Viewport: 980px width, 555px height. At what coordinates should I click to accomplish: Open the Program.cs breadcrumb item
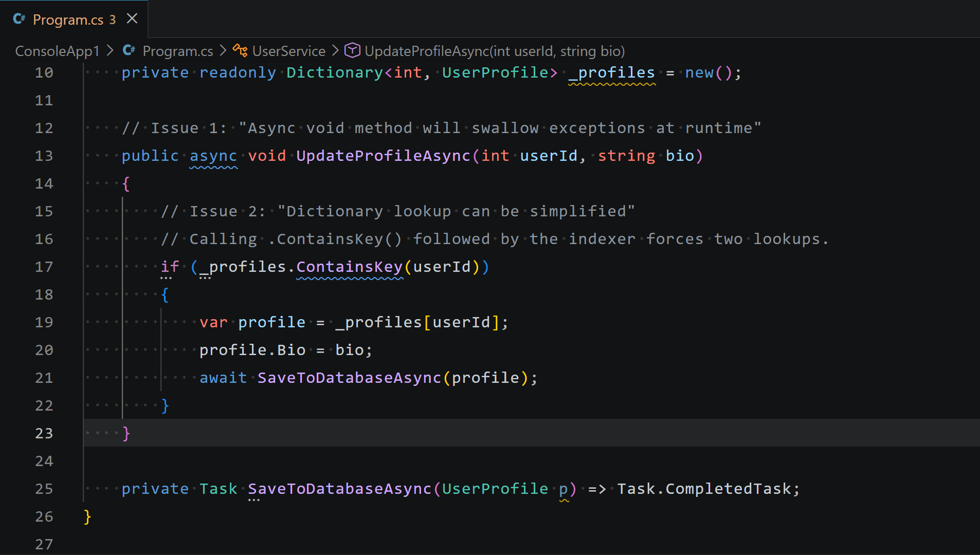tap(177, 51)
